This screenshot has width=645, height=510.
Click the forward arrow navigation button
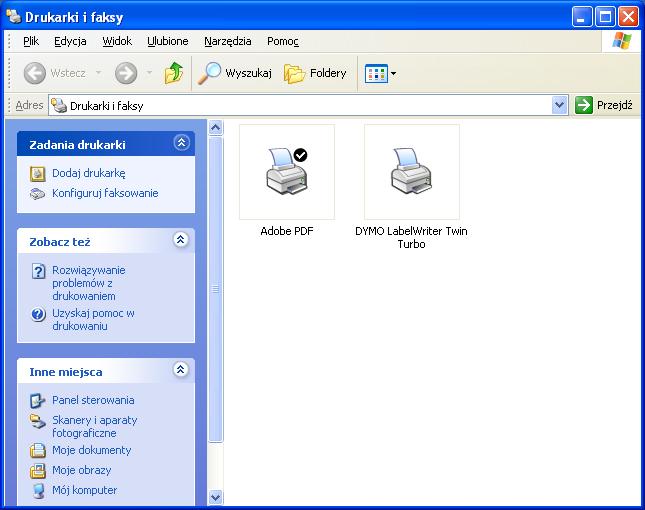coord(125,73)
